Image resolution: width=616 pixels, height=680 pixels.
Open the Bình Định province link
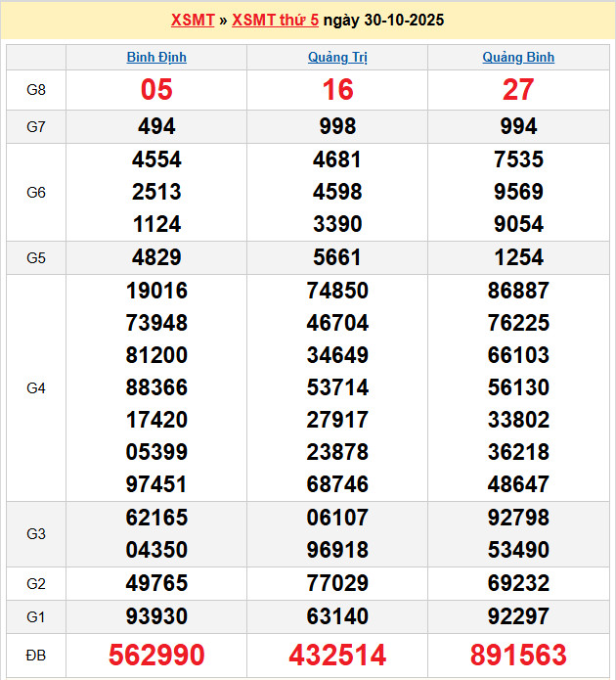click(156, 57)
